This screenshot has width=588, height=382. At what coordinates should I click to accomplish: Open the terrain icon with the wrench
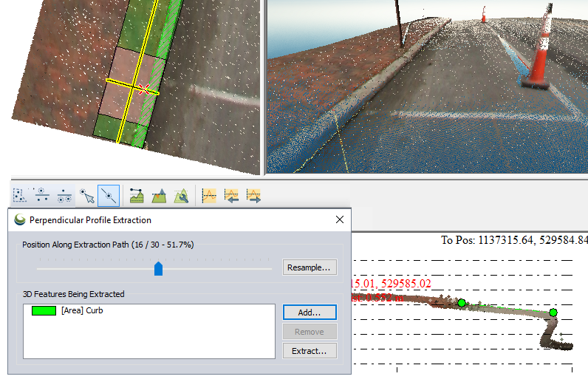181,195
